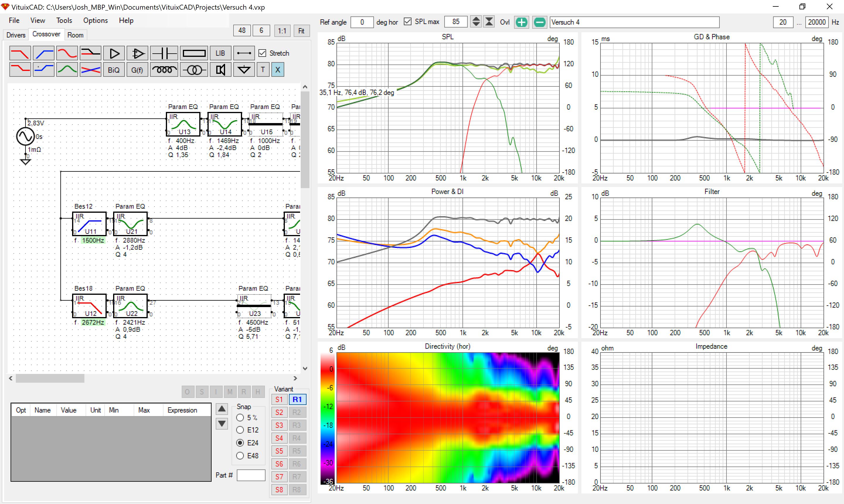Open the Tools menu

(64, 21)
